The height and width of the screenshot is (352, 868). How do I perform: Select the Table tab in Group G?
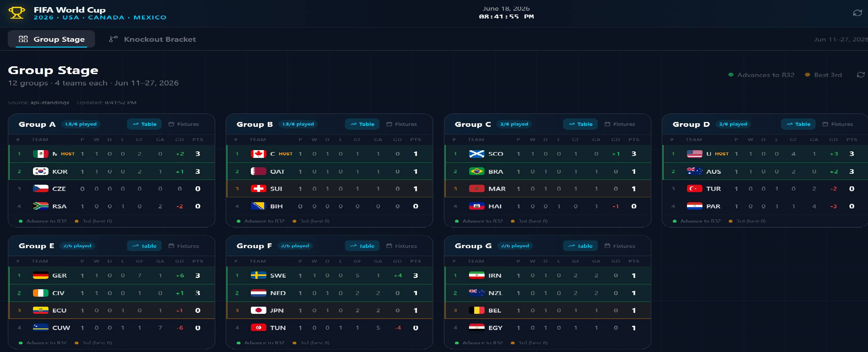tap(580, 246)
